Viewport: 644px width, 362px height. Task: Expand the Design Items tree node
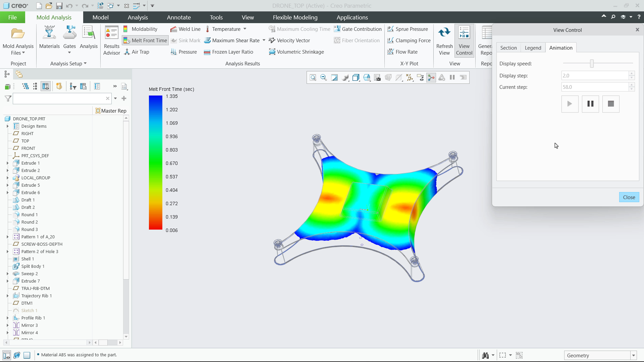8,126
